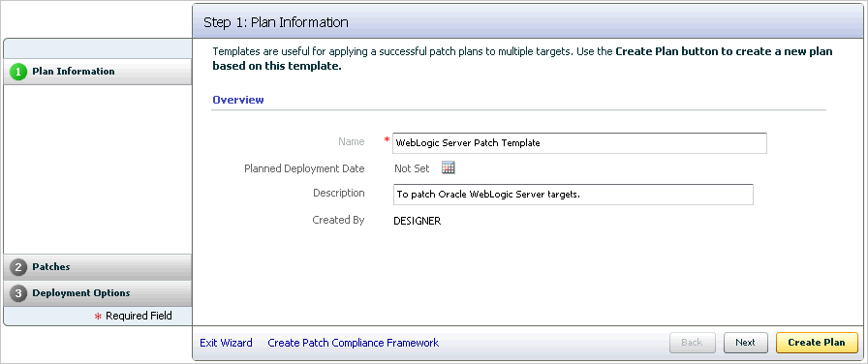Select the 'Step 1: Plan Information' title
This screenshot has width=868, height=364.
click(276, 22)
